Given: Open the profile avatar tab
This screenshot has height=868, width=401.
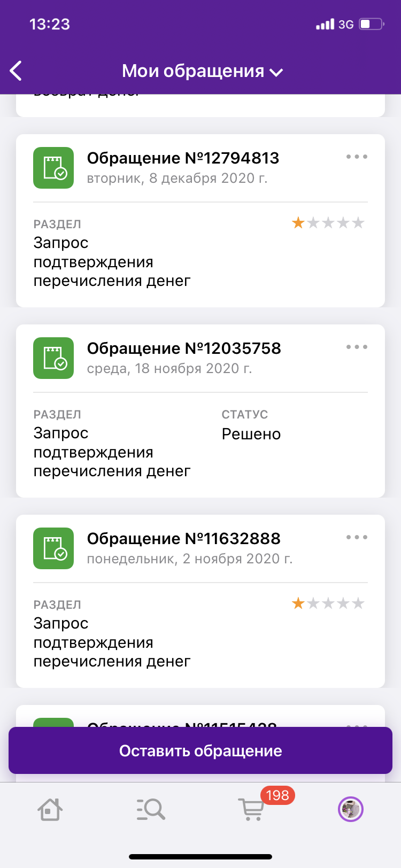Looking at the screenshot, I should coord(351,809).
